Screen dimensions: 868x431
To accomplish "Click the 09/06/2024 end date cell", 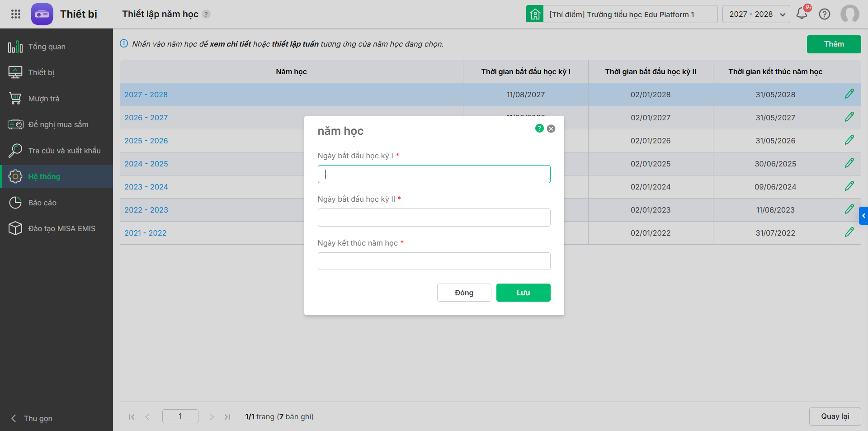I will [775, 187].
